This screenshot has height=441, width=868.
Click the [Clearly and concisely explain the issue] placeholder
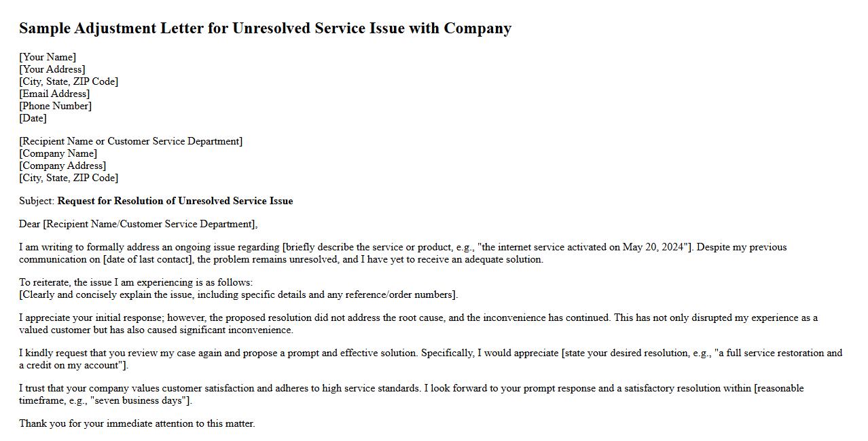tap(238, 294)
